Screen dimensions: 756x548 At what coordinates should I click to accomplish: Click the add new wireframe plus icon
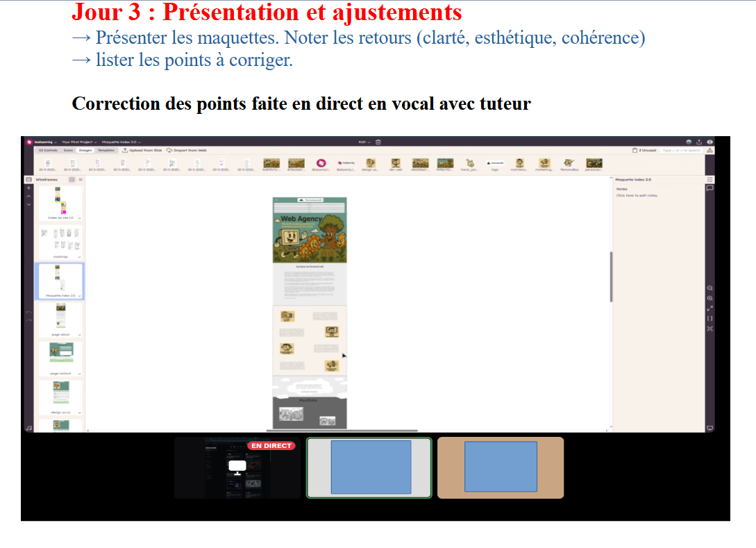click(x=28, y=188)
